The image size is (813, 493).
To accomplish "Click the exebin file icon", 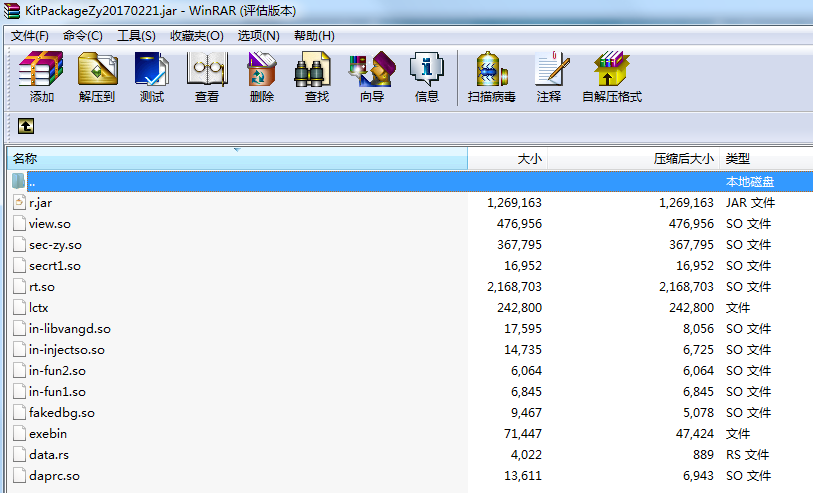I will pyautogui.click(x=19, y=433).
